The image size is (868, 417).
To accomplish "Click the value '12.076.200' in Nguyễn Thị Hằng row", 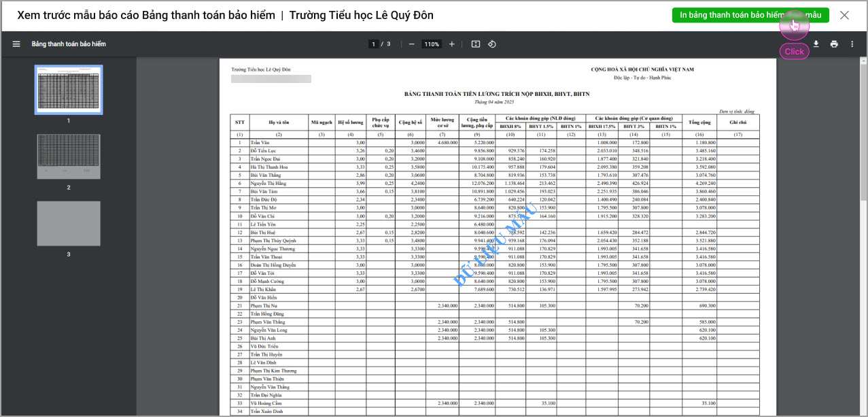I will click(482, 183).
